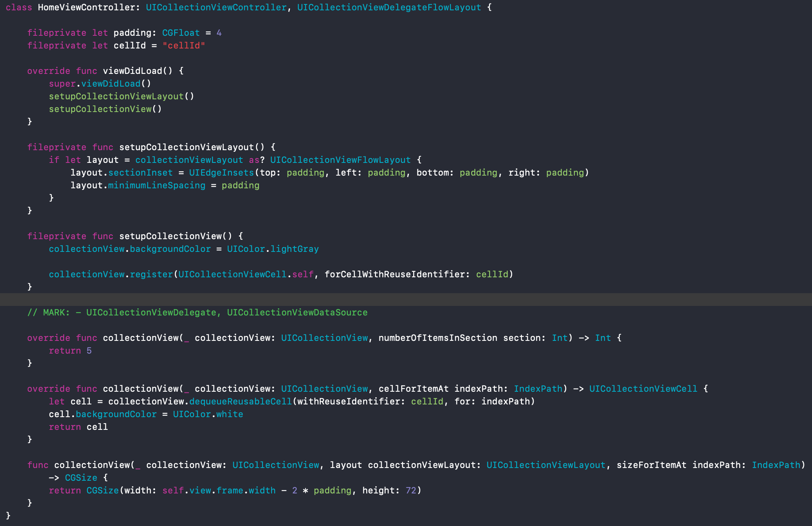
Task: Click the sectionInset property
Action: pos(140,172)
